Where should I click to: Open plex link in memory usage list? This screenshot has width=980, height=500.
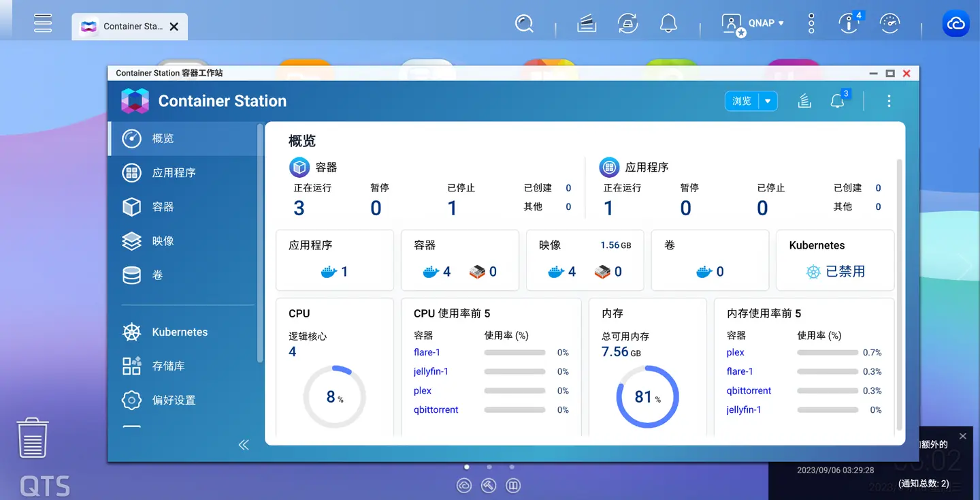coord(736,352)
